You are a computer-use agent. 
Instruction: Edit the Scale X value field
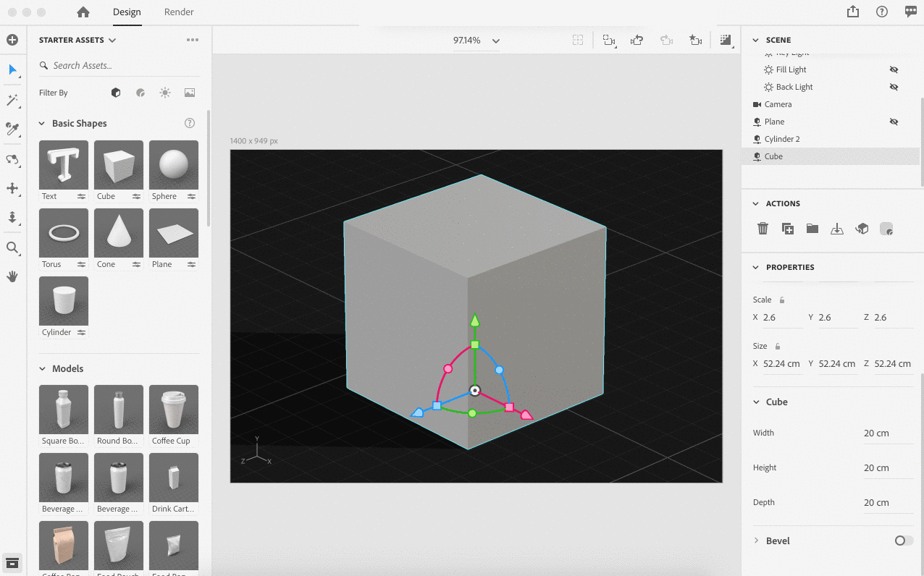(782, 318)
